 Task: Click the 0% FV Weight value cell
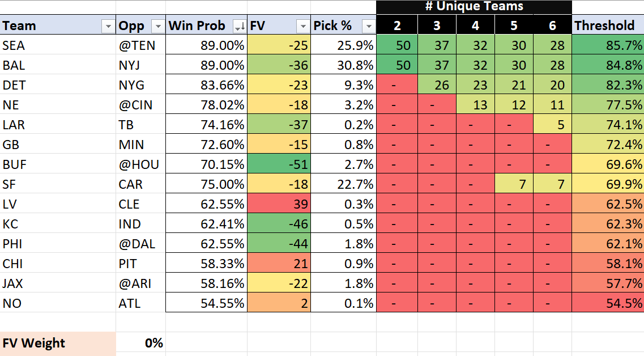coord(141,343)
